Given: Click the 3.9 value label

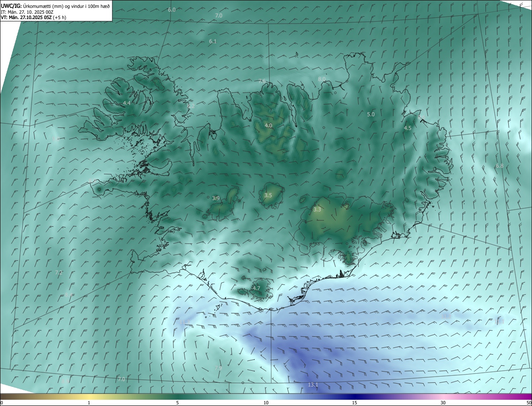Looking at the screenshot, I should pyautogui.click(x=216, y=198).
